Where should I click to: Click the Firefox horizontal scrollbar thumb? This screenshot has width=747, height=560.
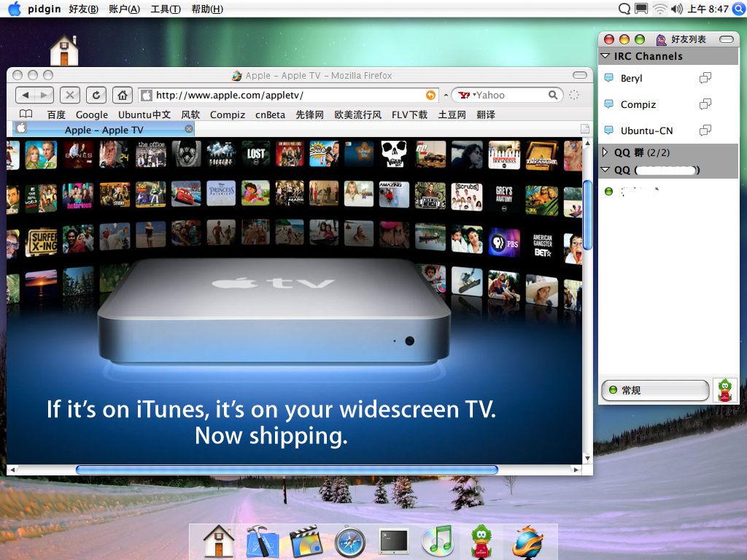click(287, 470)
